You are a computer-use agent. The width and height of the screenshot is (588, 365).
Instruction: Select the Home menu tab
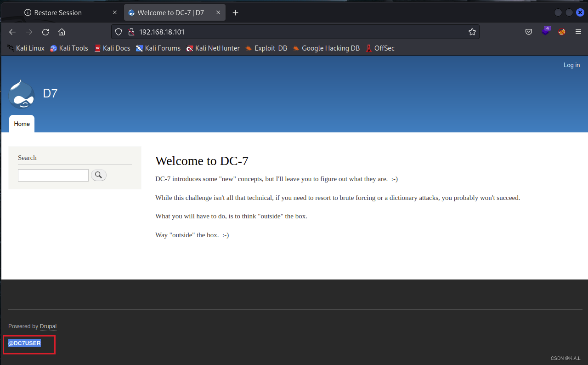[x=22, y=124]
